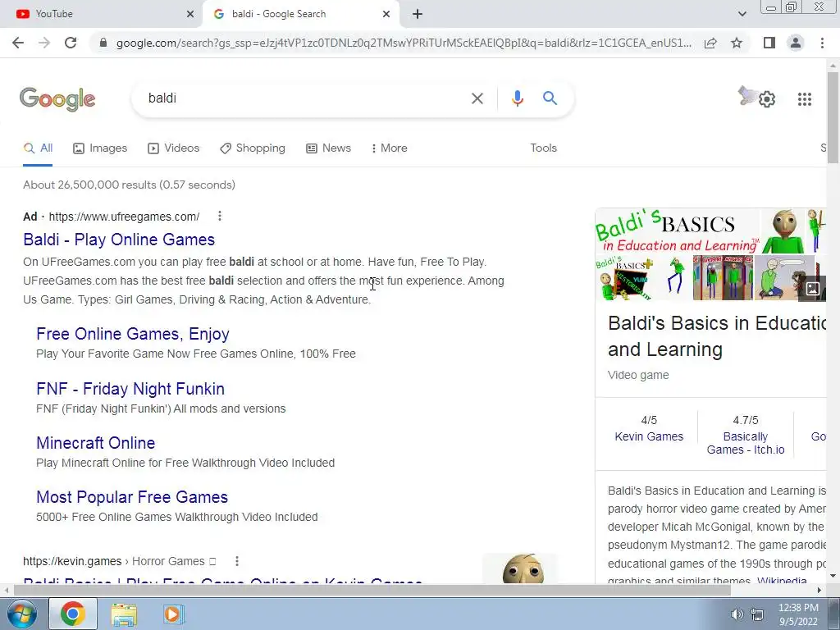Open options dots next to ufreegames ad
840x630 pixels.
(220, 216)
